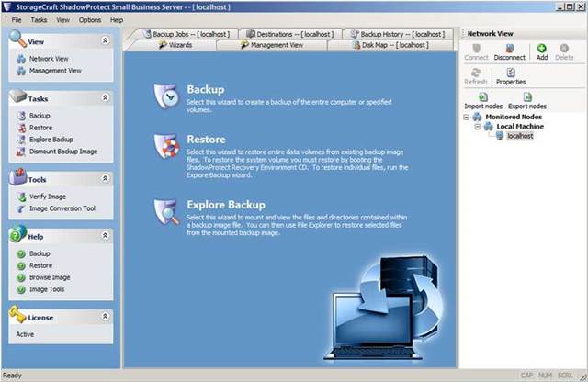The image size is (588, 382).
Task: Click the CAP indicator in status bar
Action: pos(526,376)
